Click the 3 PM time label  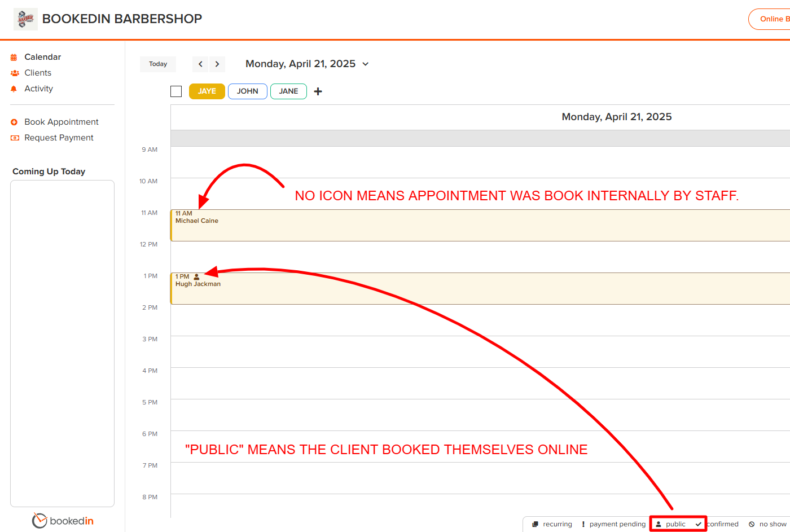[x=150, y=339]
